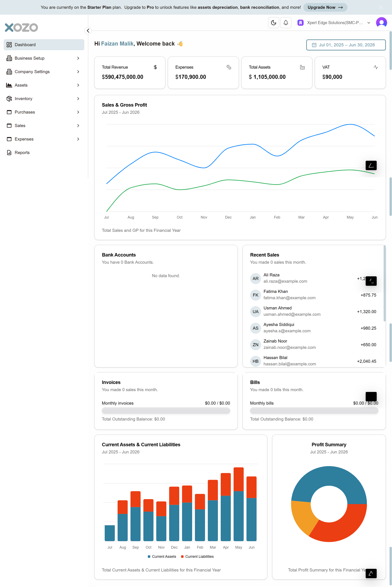Click the Total Assets chart icon
Image resolution: width=392 pixels, height=587 pixels.
[x=302, y=67]
